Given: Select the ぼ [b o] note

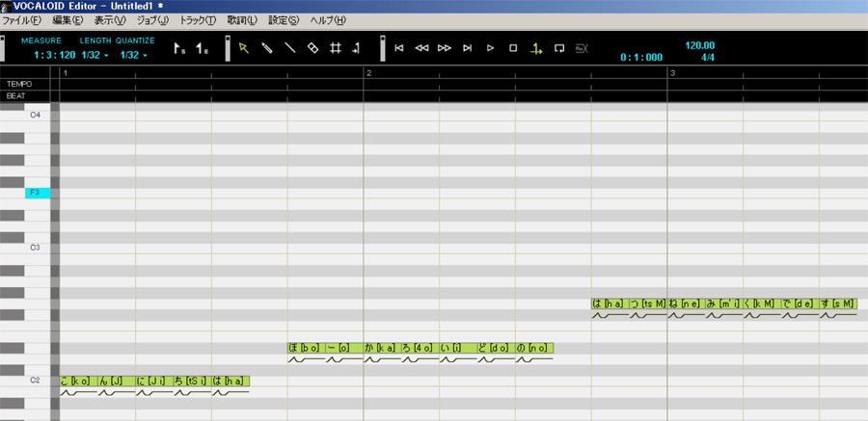Looking at the screenshot, I should 306,348.
